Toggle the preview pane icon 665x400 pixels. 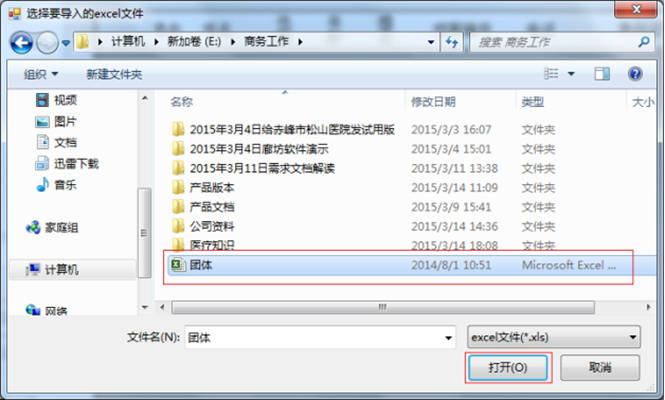click(x=602, y=74)
